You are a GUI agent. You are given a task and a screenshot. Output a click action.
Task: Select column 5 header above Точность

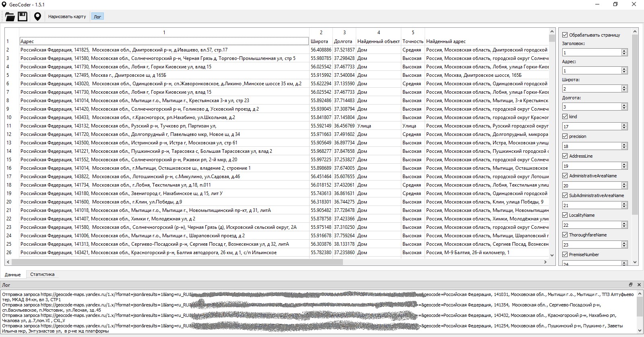pos(413,33)
